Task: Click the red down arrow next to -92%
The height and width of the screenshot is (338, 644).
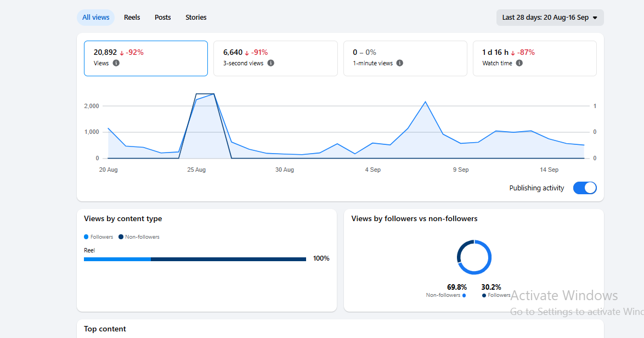Action: point(122,53)
